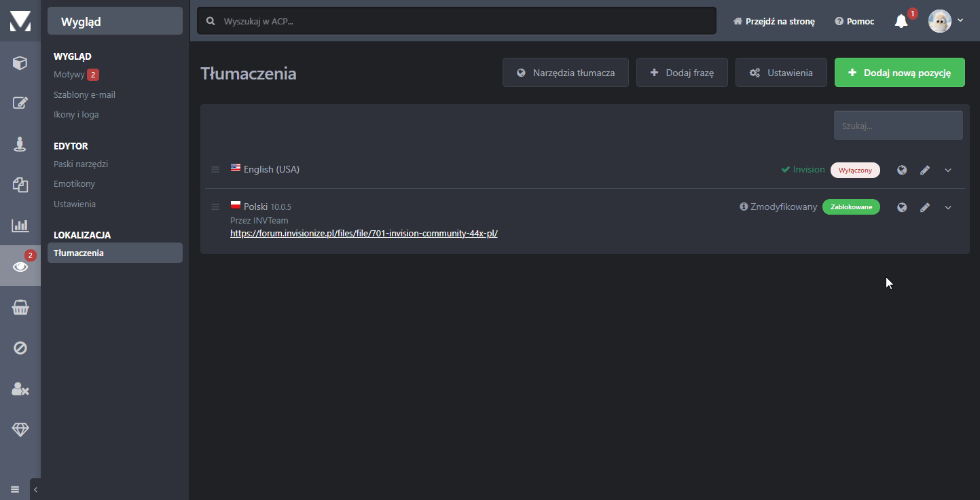Open the statistics bar chart sidebar icon
Viewport: 980px width, 500px height.
pos(20,226)
